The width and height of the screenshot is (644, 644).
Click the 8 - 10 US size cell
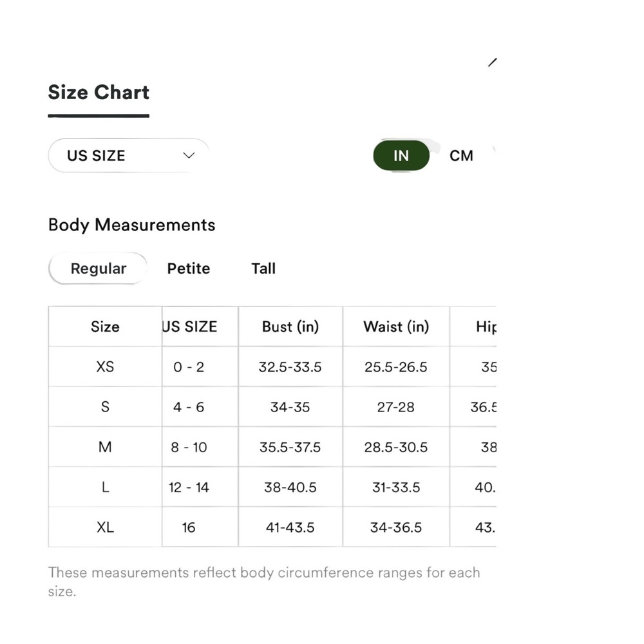(189, 447)
